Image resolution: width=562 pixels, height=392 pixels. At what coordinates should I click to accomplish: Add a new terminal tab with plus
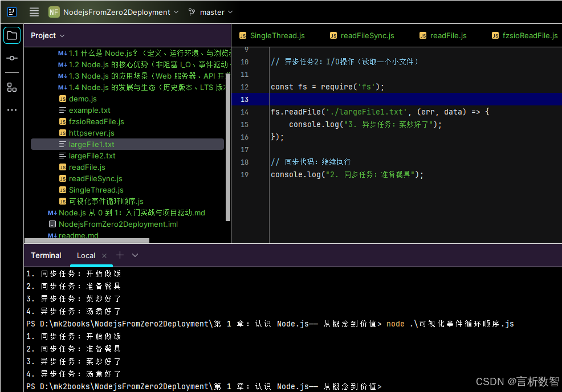(120, 255)
